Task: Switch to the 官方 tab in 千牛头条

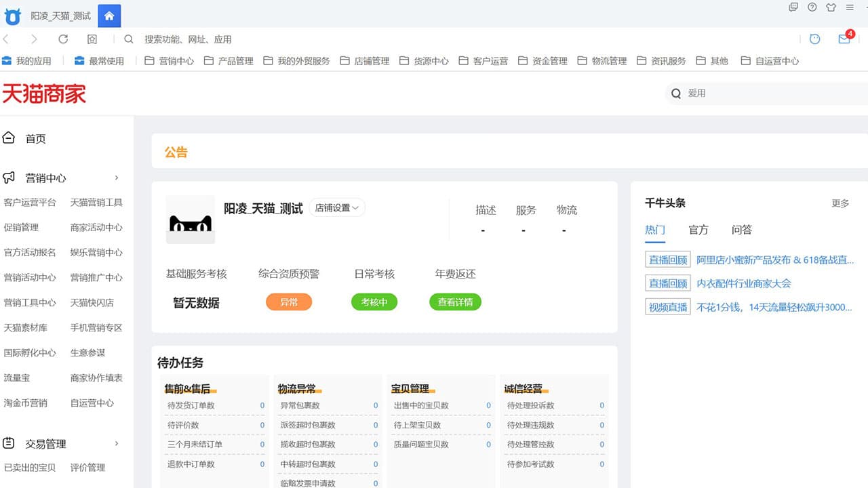Action: click(698, 230)
